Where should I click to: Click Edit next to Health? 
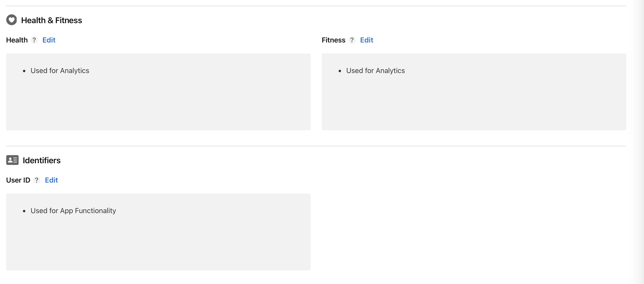pos(49,40)
